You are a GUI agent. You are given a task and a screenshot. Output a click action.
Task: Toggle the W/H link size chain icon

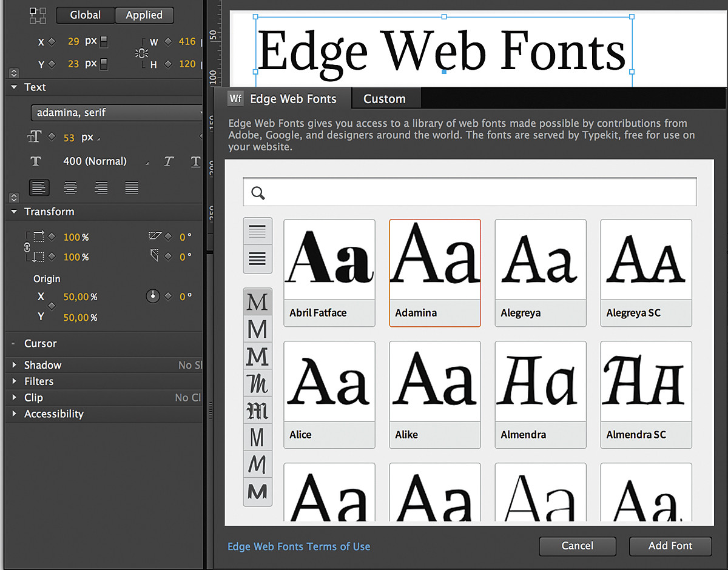(x=142, y=53)
